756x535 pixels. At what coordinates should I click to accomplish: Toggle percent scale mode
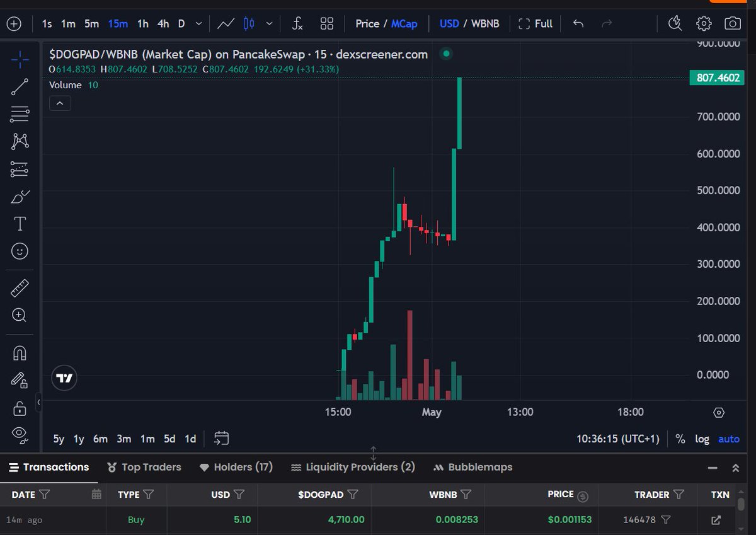click(x=680, y=439)
